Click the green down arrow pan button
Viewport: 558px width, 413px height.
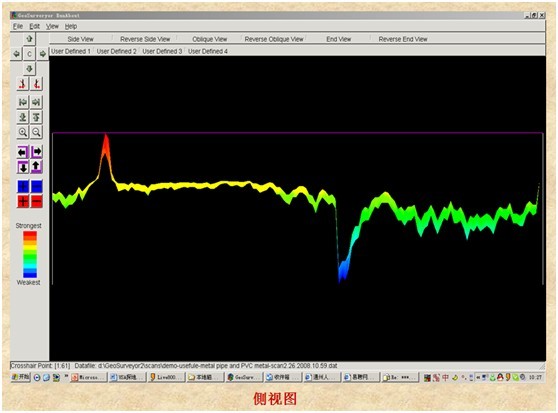point(29,69)
